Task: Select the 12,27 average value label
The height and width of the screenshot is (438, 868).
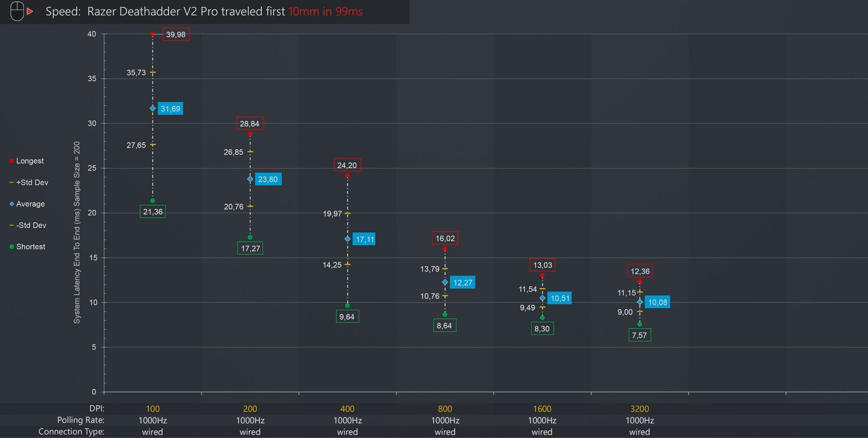Action: pyautogui.click(x=463, y=283)
